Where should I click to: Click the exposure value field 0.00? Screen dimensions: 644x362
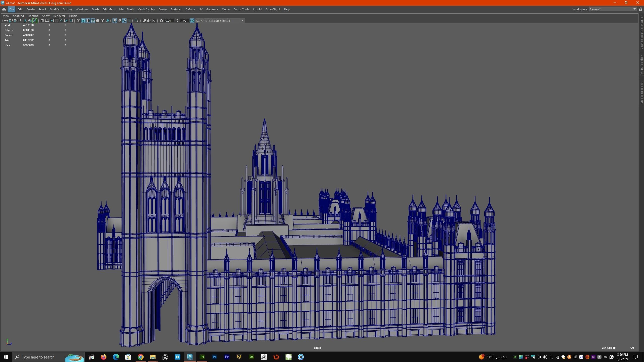click(169, 21)
